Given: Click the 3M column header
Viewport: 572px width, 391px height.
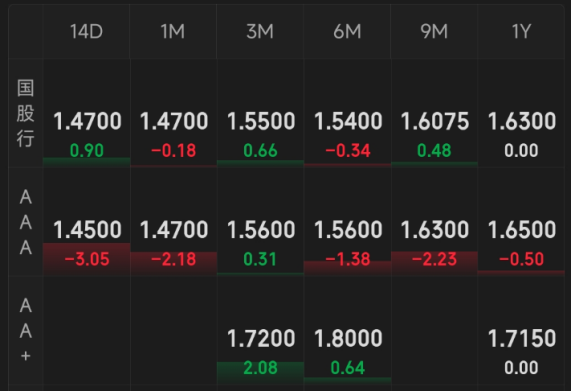Looking at the screenshot, I should [260, 31].
